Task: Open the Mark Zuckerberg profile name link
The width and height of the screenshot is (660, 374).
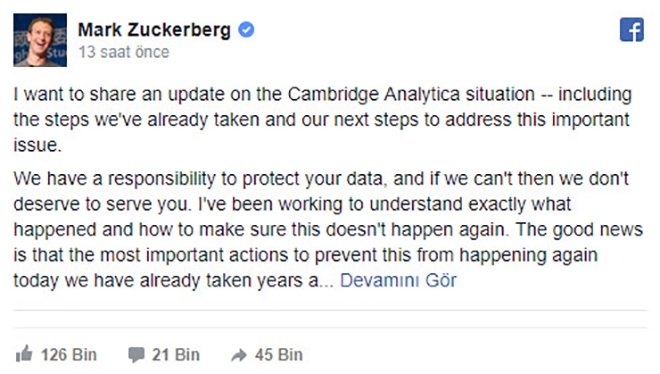Action: tap(154, 30)
